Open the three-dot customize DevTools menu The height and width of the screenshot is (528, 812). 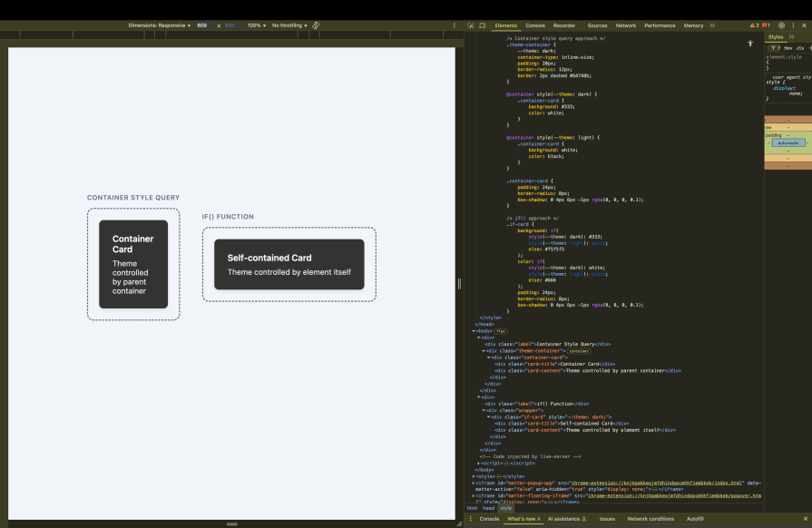[x=792, y=25]
